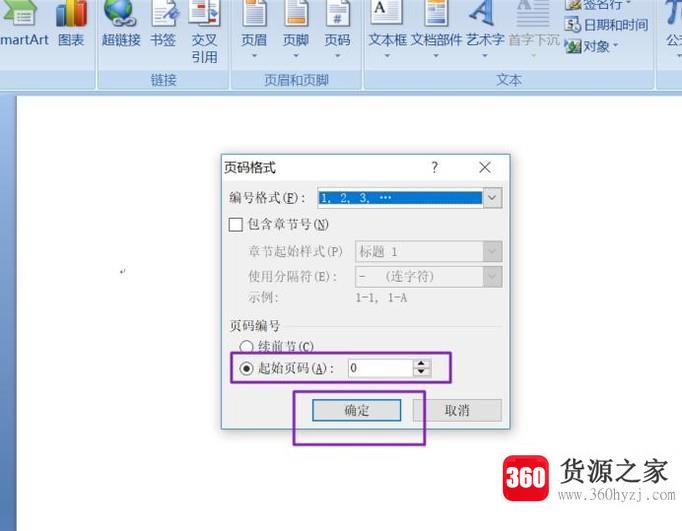The image size is (682, 531).
Task: Open document parts (文档部件)
Action: 436,30
